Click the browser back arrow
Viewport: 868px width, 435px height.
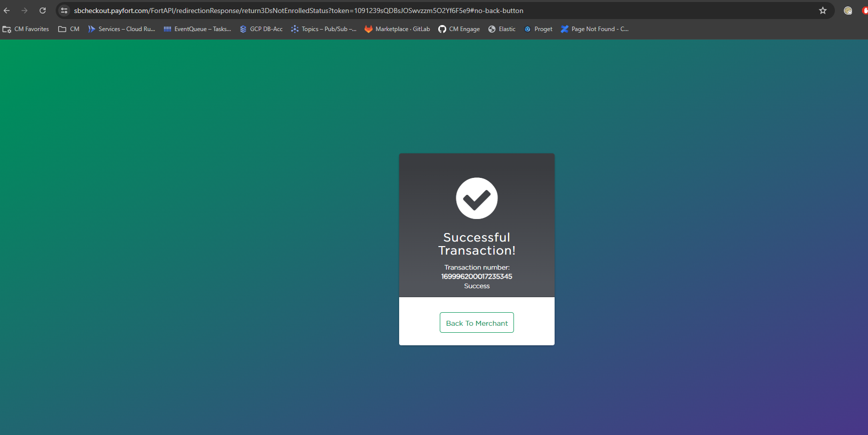pos(7,11)
